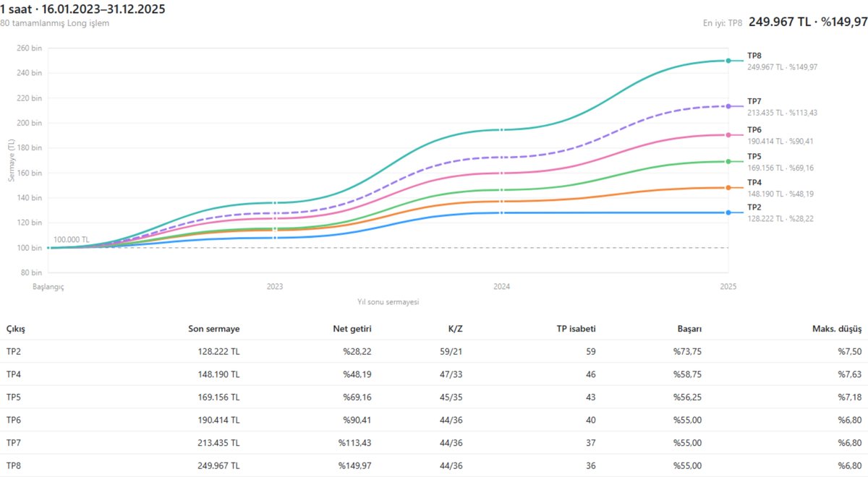This screenshot has height=477, width=868.
Task: Select the TP2 row name in the table
Action: 14,351
